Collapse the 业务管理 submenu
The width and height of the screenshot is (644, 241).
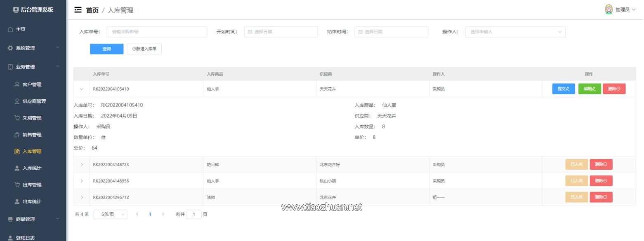pos(33,67)
